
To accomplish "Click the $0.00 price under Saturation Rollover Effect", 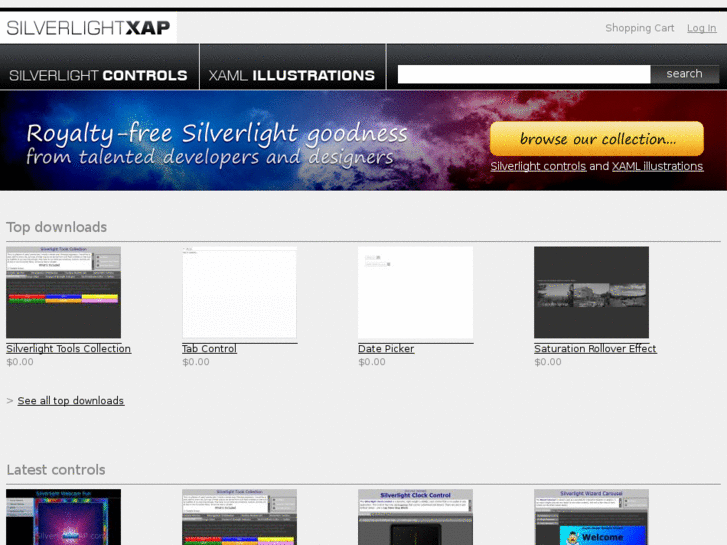I will [548, 362].
